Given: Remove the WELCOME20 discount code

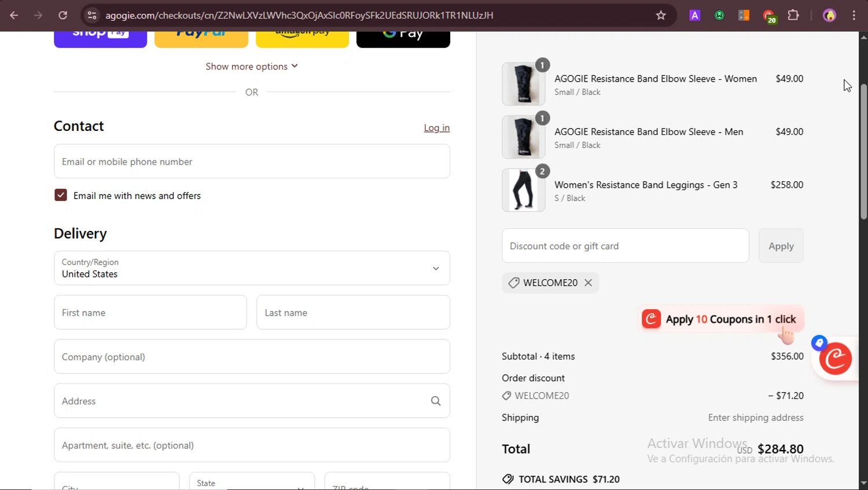Looking at the screenshot, I should (x=588, y=283).
